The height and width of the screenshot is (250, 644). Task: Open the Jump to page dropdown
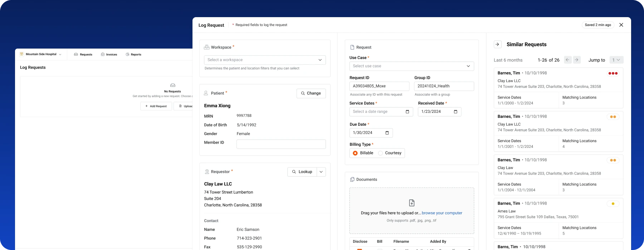click(x=616, y=60)
